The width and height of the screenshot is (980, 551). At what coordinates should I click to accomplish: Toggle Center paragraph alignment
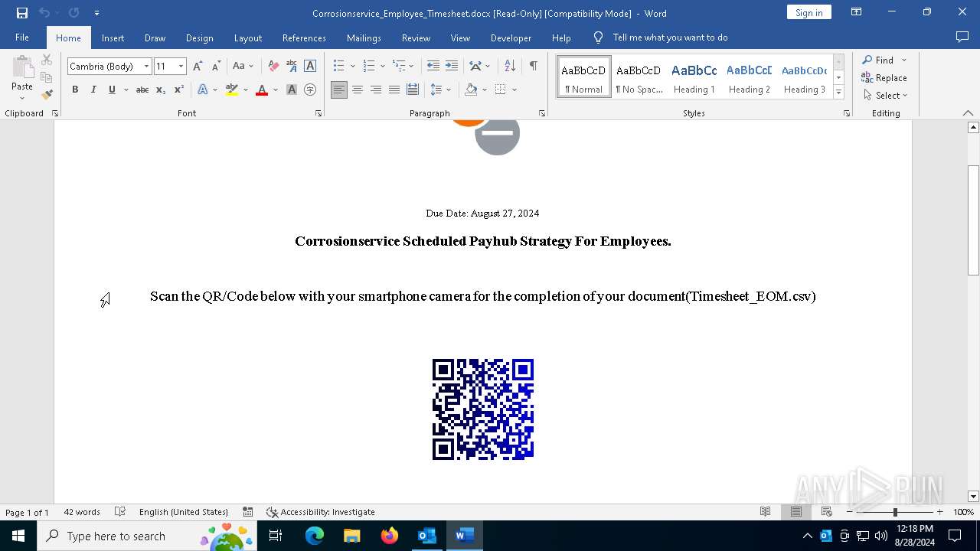358,90
